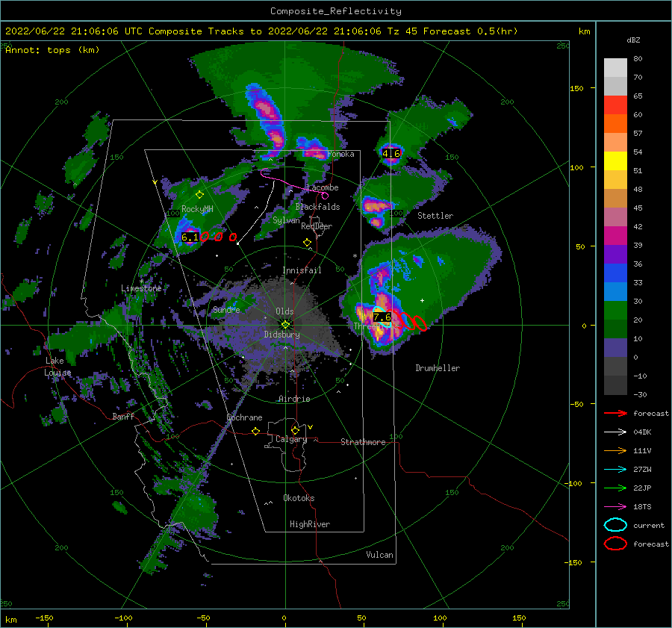Click the Strathmore town label
Image resolution: width=672 pixels, height=628 pixels.
click(363, 442)
